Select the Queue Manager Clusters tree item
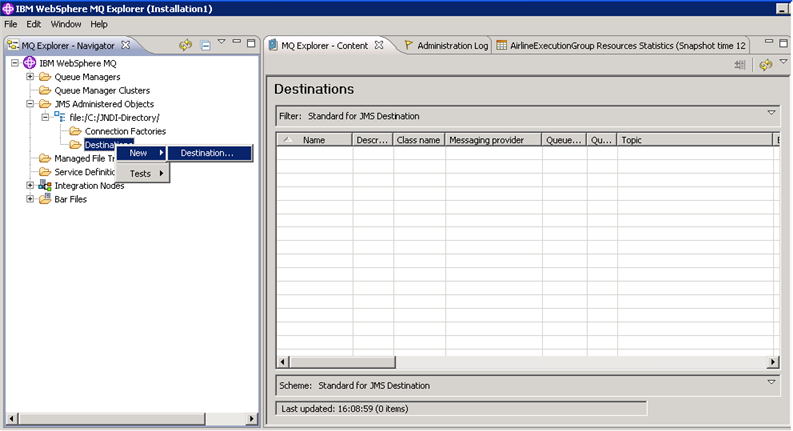 102,91
